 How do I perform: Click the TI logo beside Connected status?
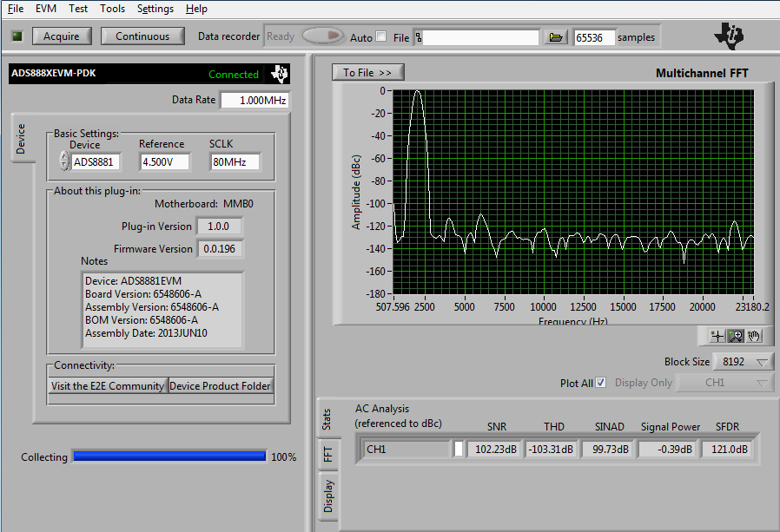coord(280,74)
